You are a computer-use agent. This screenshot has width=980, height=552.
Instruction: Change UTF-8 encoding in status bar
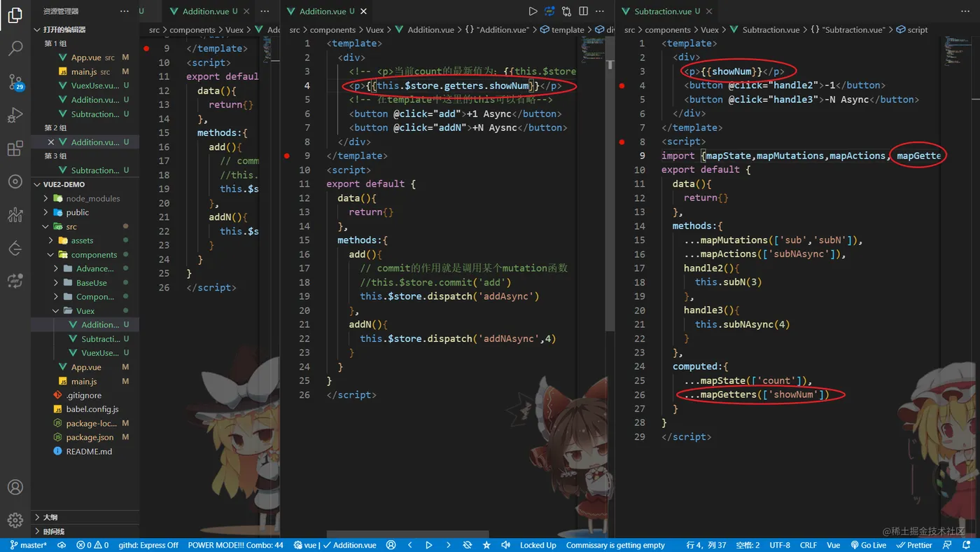click(779, 545)
